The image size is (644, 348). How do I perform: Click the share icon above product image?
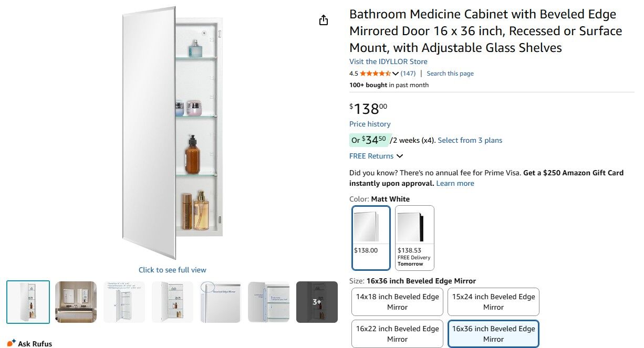(x=324, y=20)
